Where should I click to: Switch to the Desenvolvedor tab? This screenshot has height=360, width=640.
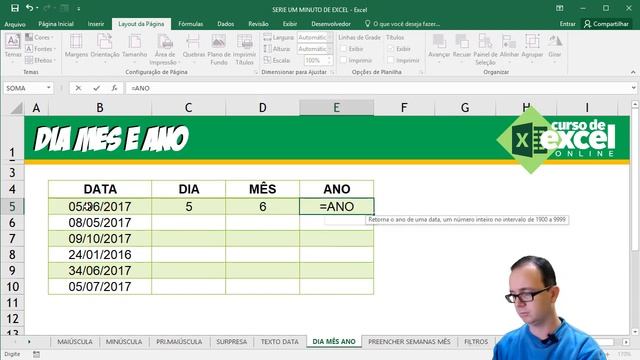click(331, 24)
